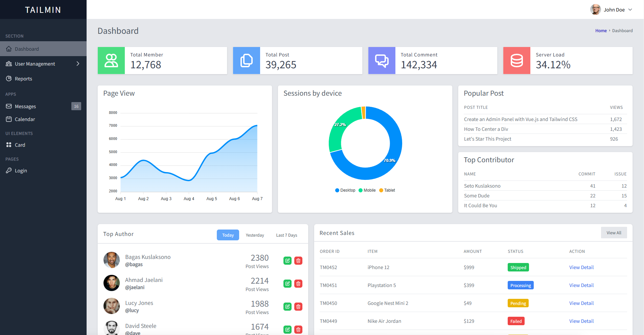Toggle Mobile series in chart legend
Image resolution: width=644 pixels, height=335 pixels.
click(x=367, y=190)
